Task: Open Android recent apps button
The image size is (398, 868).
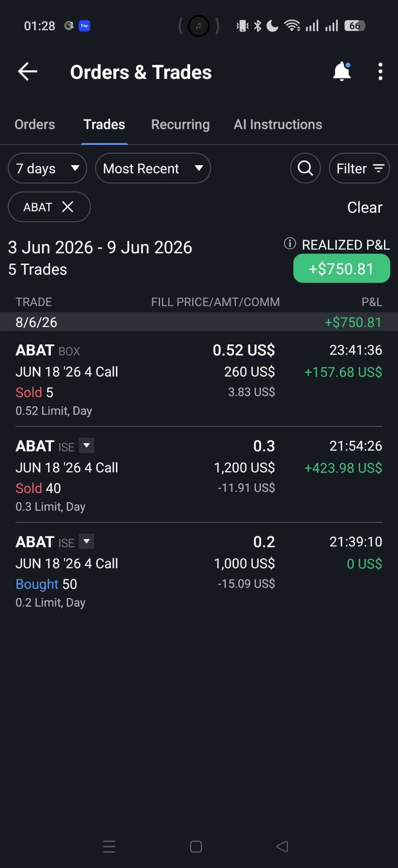Action: pyautogui.click(x=109, y=846)
